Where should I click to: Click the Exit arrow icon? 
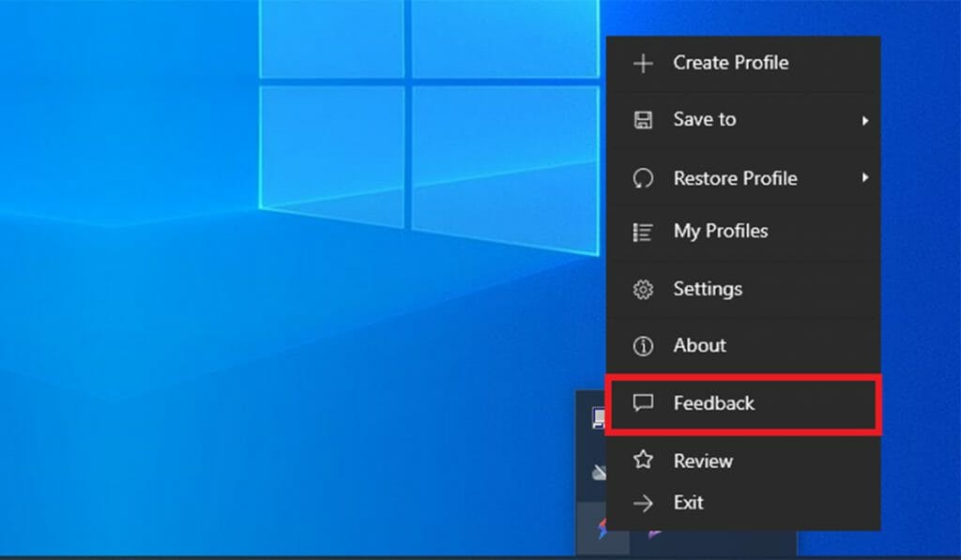pyautogui.click(x=643, y=504)
